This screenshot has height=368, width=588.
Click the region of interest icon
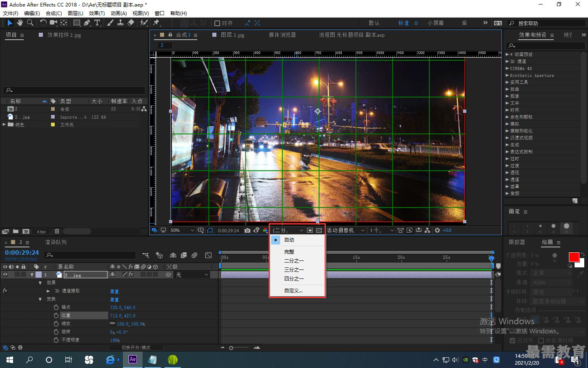[310, 230]
